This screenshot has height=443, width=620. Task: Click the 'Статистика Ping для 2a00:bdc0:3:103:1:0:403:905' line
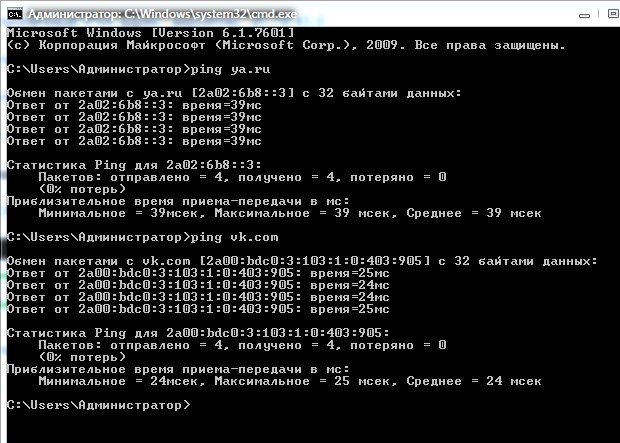[198, 333]
